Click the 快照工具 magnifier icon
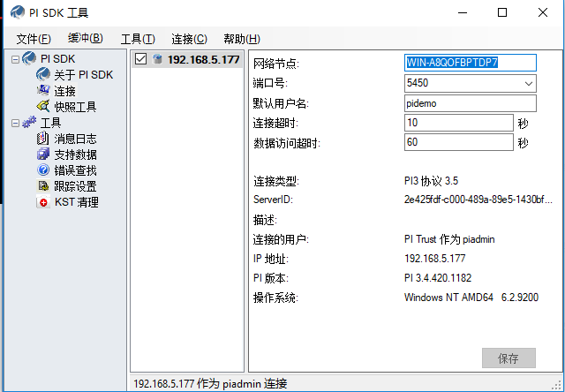 coord(43,106)
